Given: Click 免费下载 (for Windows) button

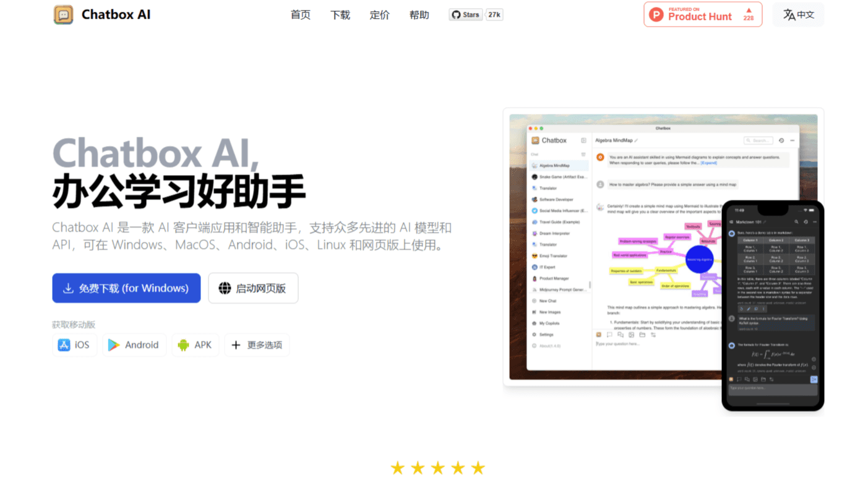Looking at the screenshot, I should (x=126, y=288).
